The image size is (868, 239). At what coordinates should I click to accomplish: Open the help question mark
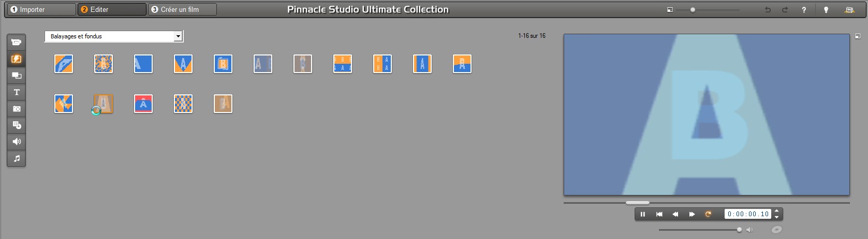point(804,10)
